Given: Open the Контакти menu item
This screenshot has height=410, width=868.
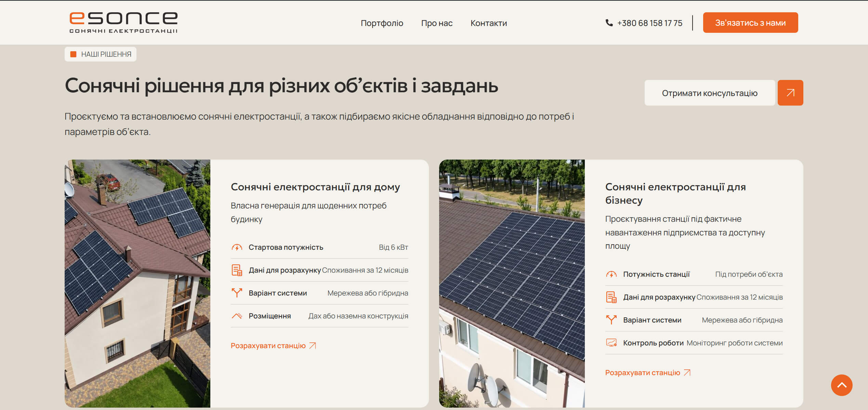Looking at the screenshot, I should coord(488,23).
